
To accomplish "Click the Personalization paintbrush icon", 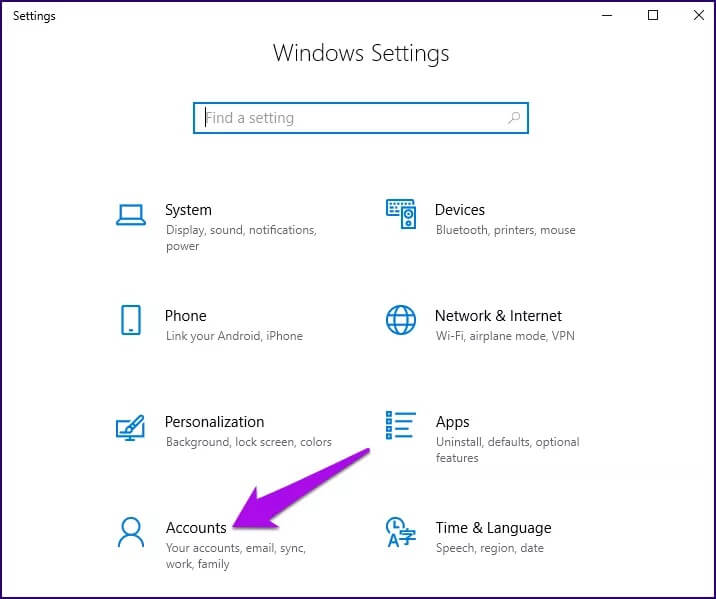I will click(130, 427).
